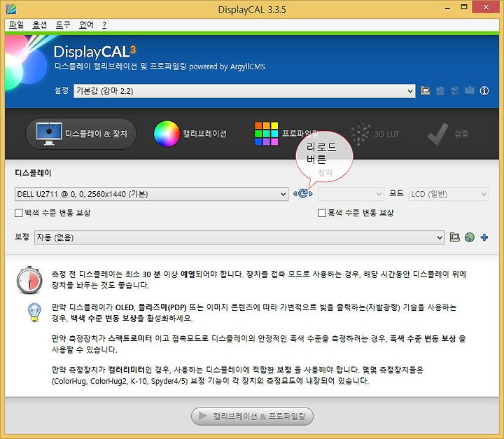504x439 pixels.
Task: Click the 캘리브레이션 & 프로파일링 start button
Action: tap(252, 416)
